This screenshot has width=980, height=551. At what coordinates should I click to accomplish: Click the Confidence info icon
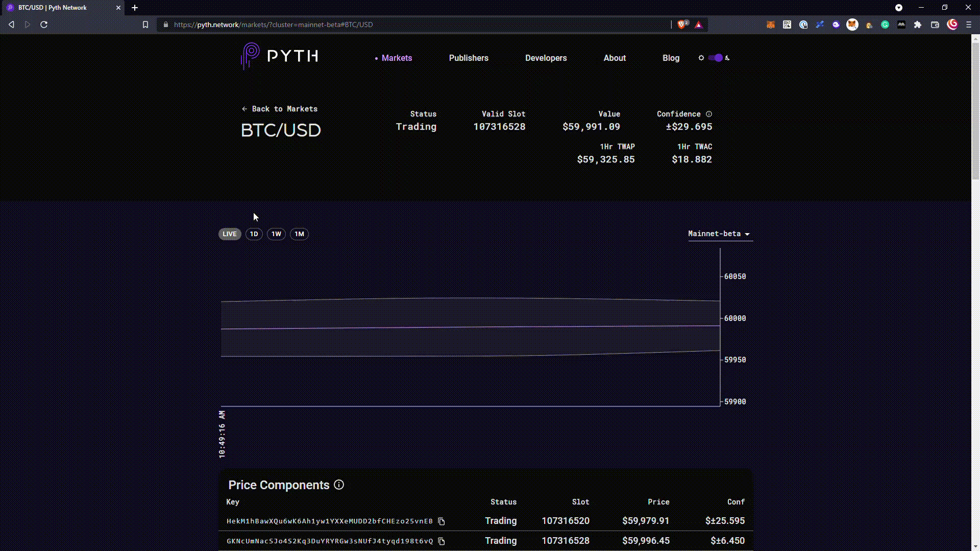coord(709,114)
